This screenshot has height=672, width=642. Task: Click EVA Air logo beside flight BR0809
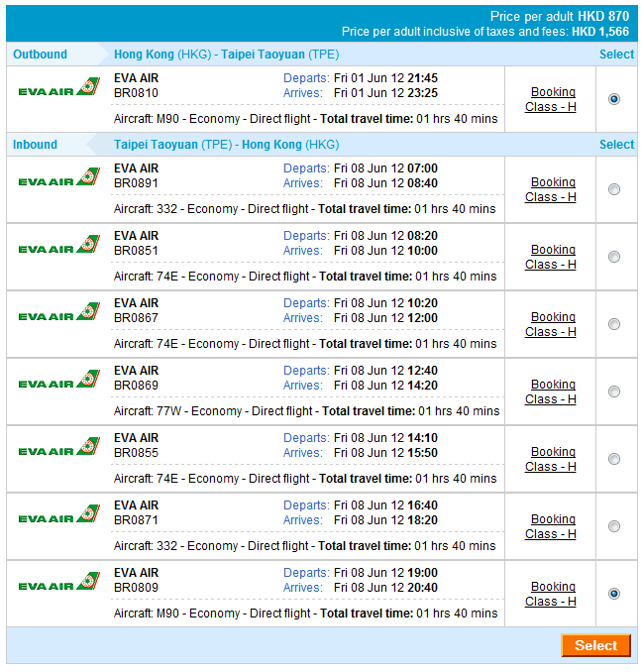click(x=59, y=583)
